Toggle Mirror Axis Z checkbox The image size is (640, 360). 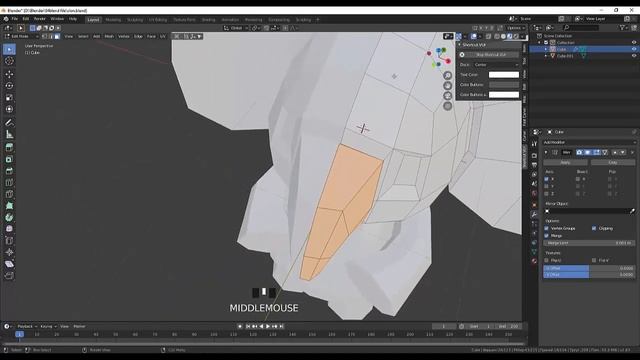click(x=547, y=193)
